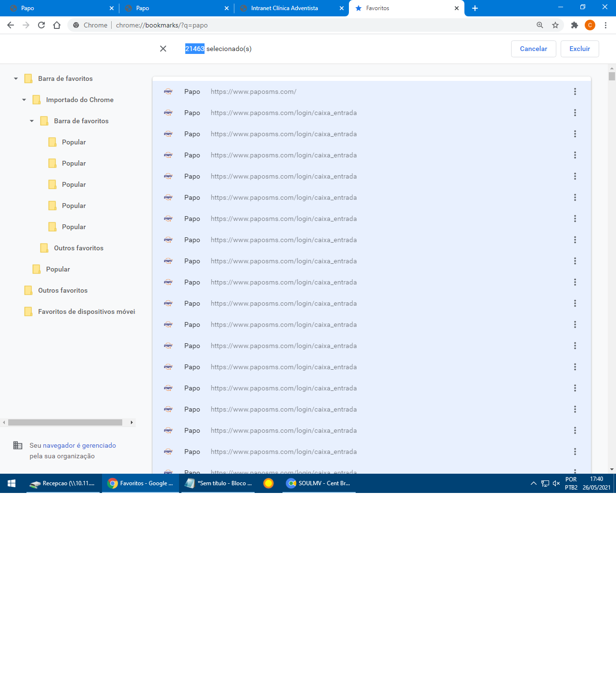This screenshot has width=616, height=673.
Task: Click the network tray icon
Action: pyautogui.click(x=545, y=483)
